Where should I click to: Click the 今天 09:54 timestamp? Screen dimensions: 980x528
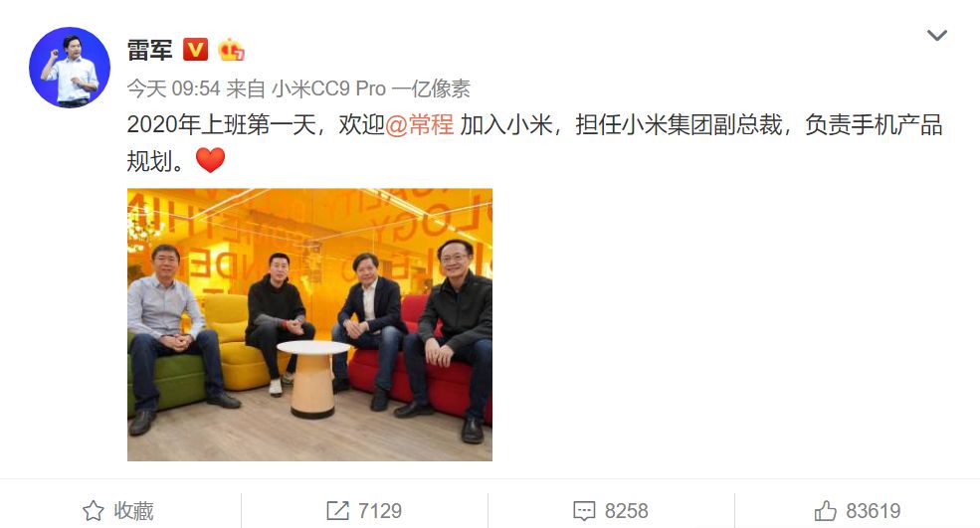coord(174,88)
